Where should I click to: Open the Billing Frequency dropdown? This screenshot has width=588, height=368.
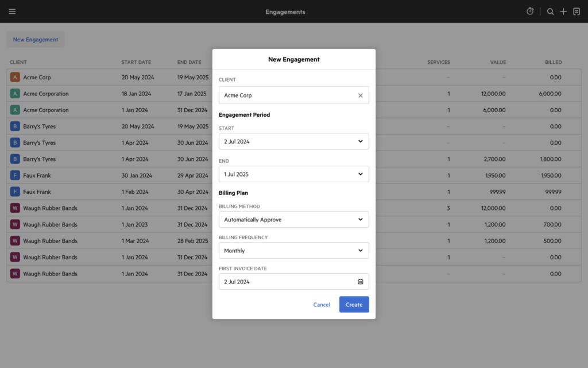360,251
